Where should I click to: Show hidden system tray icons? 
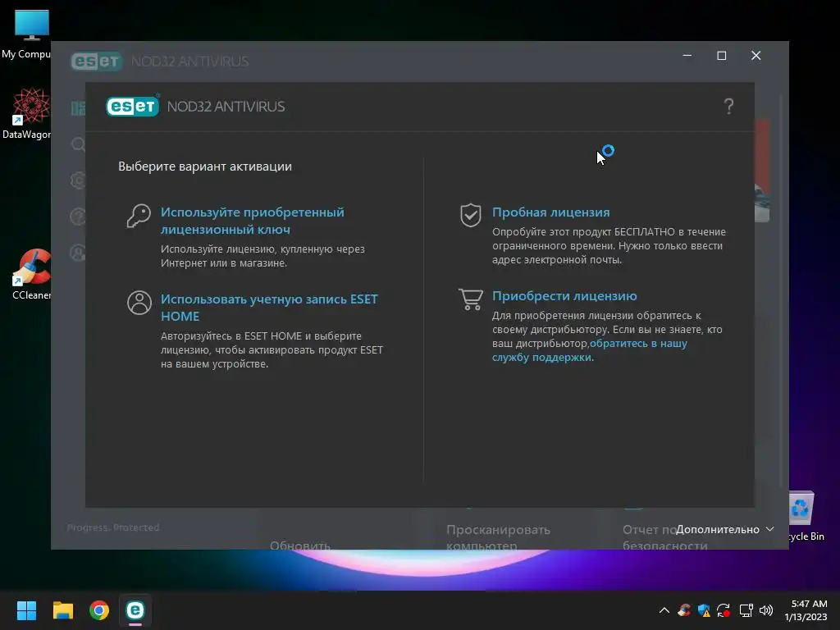(x=664, y=610)
